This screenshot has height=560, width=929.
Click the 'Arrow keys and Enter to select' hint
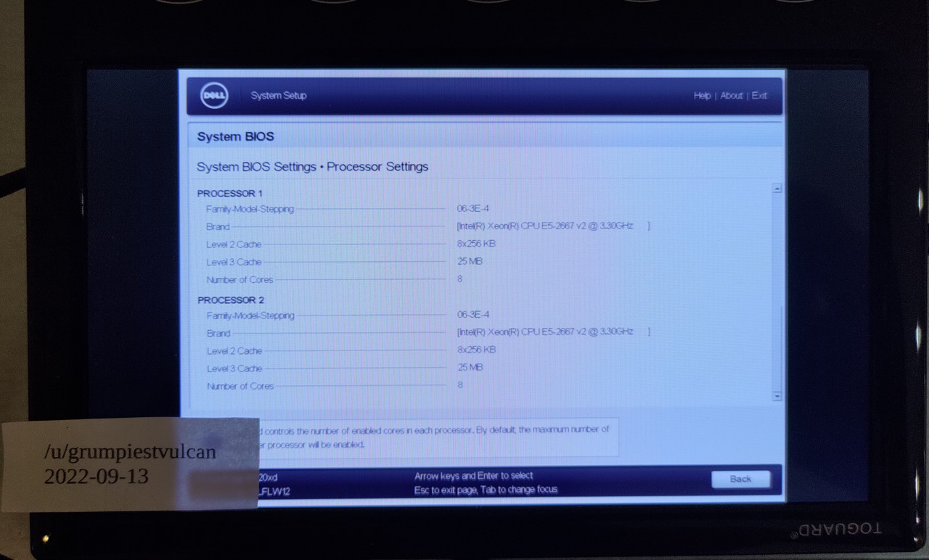click(x=474, y=477)
